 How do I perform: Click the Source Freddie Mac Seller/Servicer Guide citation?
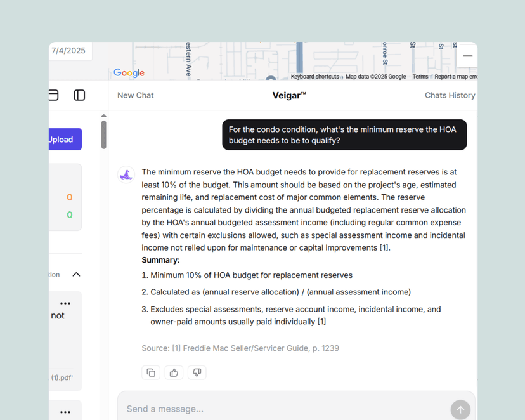click(x=240, y=348)
